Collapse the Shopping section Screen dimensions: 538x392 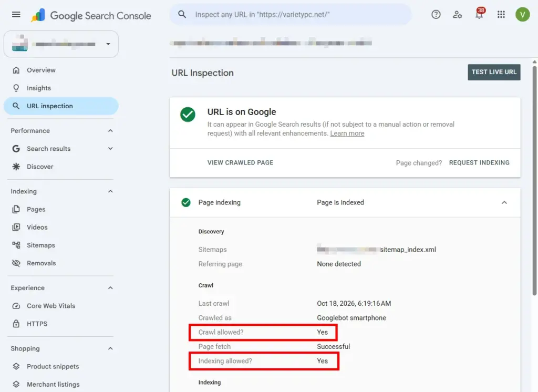coord(110,348)
